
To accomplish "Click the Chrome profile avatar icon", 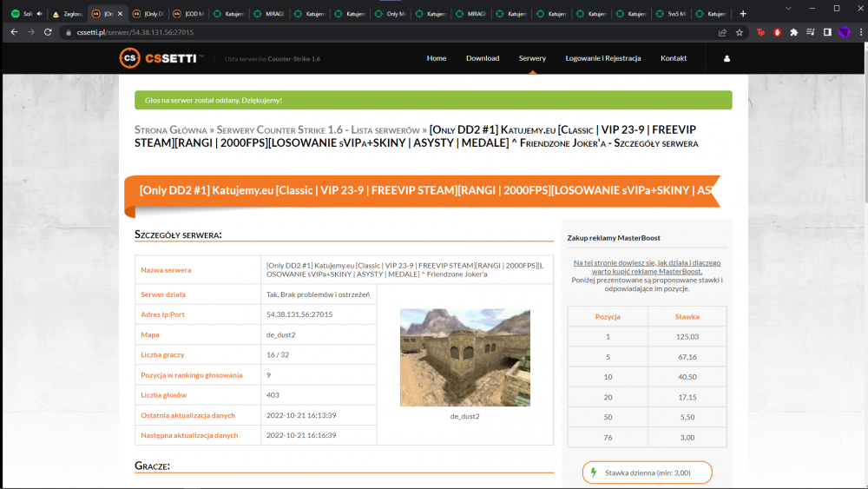I will pyautogui.click(x=845, y=33).
